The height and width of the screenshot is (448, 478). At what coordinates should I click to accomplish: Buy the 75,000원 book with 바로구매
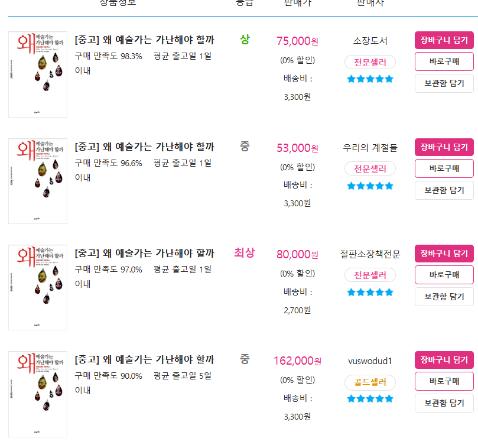444,61
